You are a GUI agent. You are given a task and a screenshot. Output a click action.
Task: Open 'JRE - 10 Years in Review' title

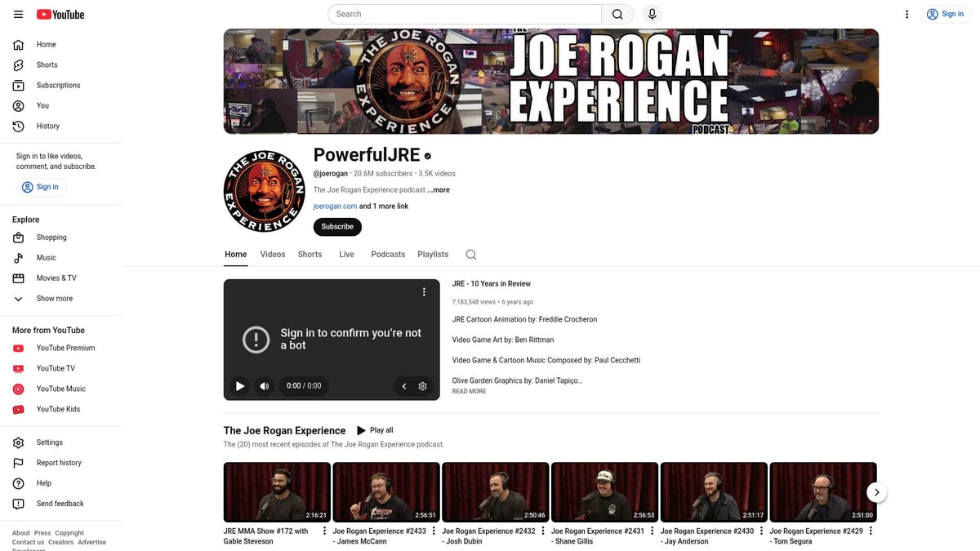click(492, 284)
